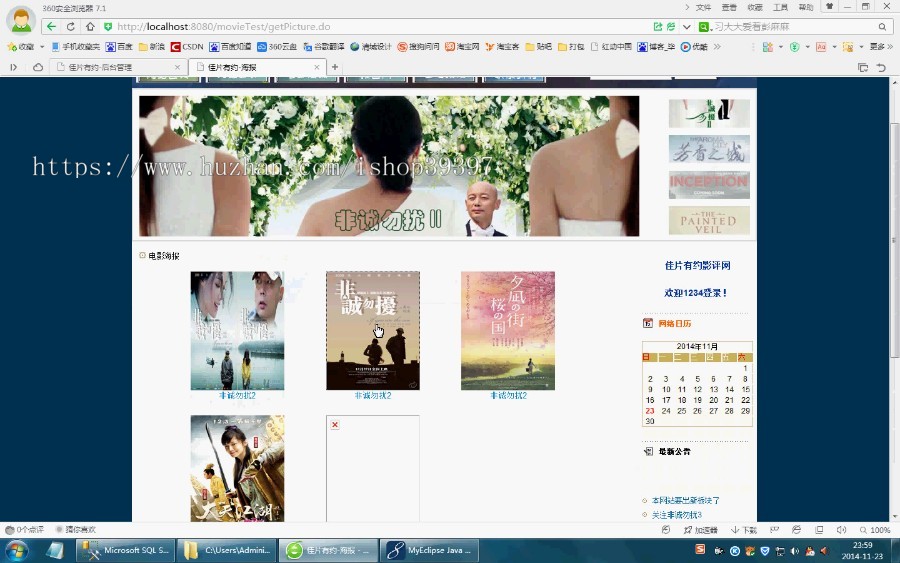Toggle the speaker mute icon in status bar
The width and height of the screenshot is (900, 563).
(841, 530)
